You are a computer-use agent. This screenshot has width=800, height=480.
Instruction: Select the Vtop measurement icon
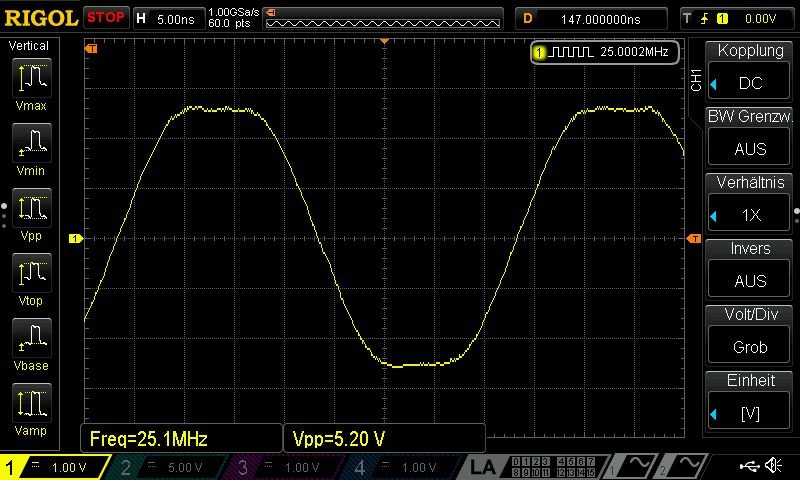point(31,272)
